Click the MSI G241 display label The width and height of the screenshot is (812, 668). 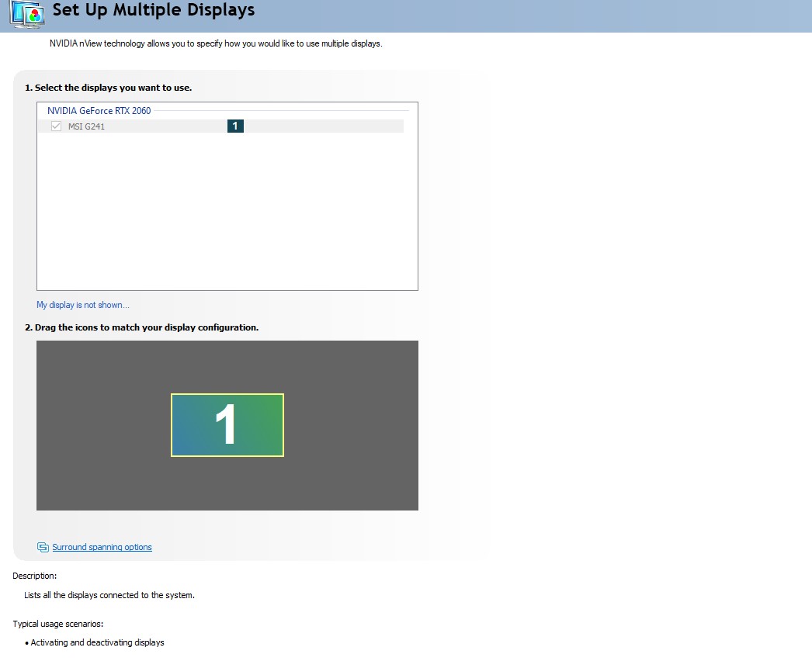tap(86, 126)
